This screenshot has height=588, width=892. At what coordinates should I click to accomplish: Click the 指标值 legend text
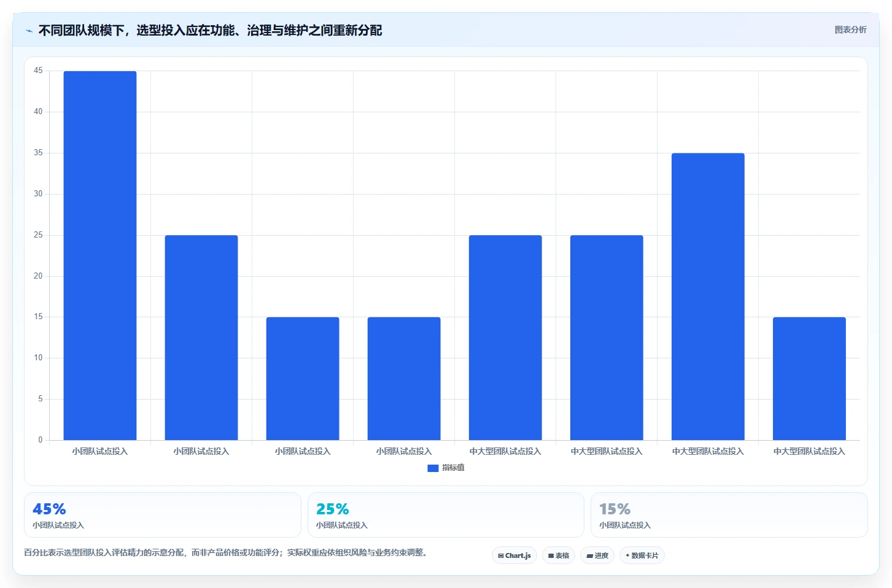point(453,468)
